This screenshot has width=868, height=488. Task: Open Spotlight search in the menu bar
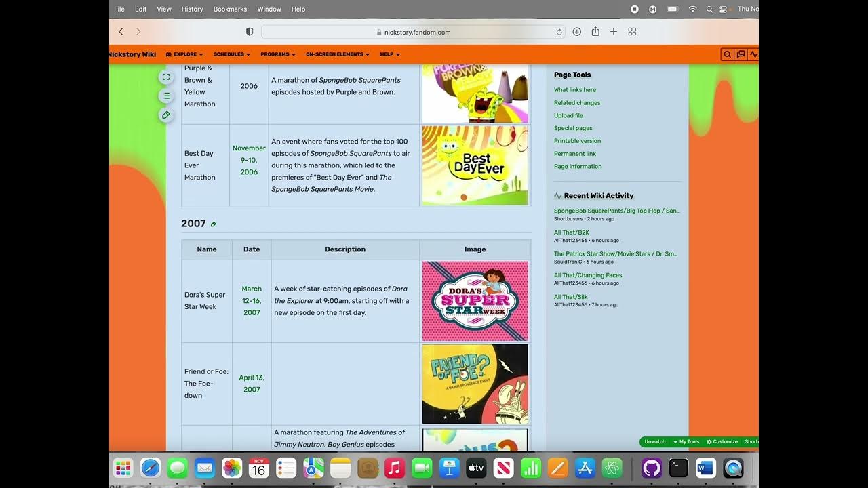point(709,9)
